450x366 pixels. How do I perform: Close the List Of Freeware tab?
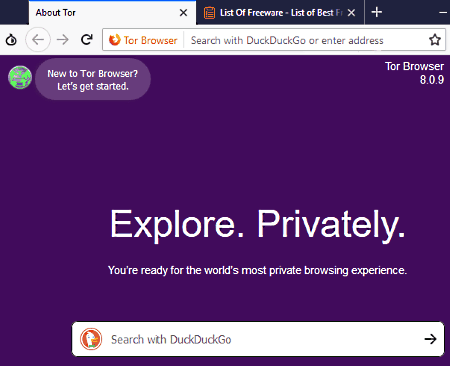coord(351,13)
